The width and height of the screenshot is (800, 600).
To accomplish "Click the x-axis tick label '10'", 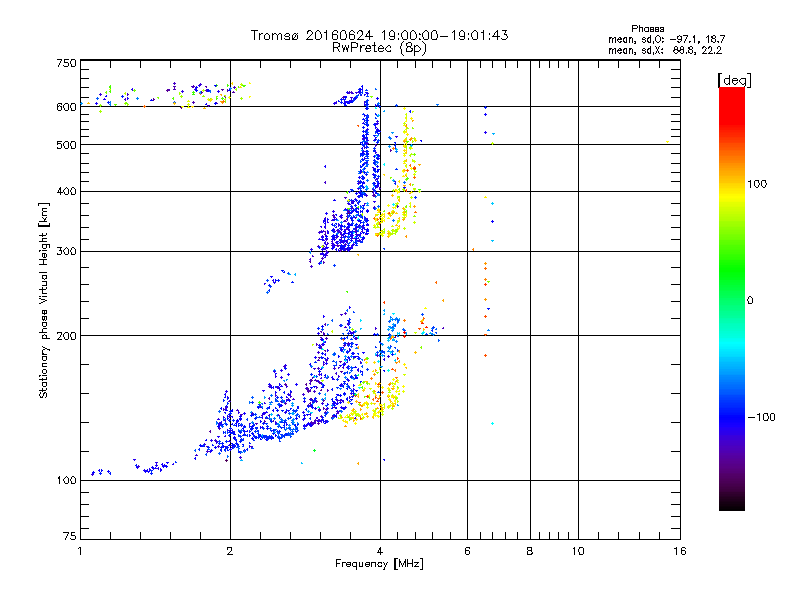I will 578,551.
